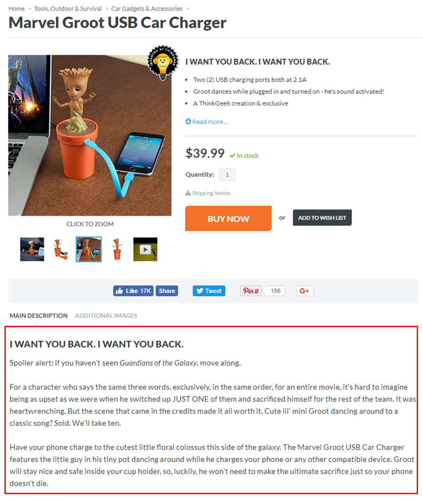The width and height of the screenshot is (423, 504).
Task: Share on Google Plus via G+ icon
Action: (x=304, y=291)
